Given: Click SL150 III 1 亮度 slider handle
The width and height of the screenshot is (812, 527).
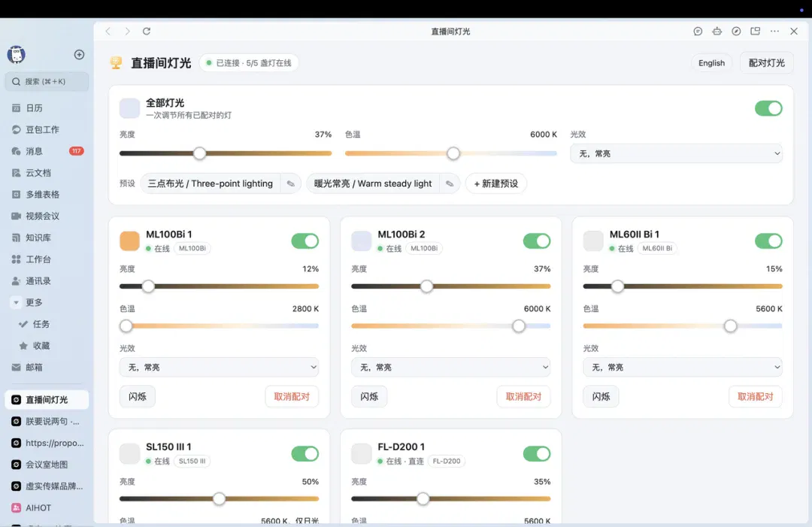Looking at the screenshot, I should [219, 498].
